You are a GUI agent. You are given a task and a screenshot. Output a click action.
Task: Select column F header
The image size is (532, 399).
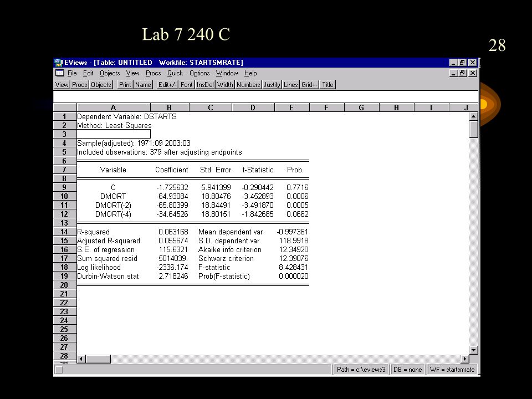click(326, 108)
